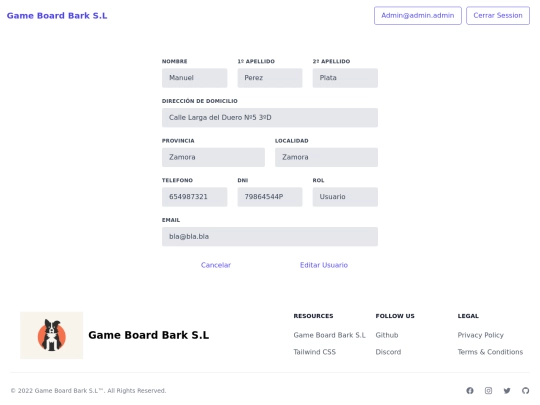The height and width of the screenshot is (405, 540).
Task: Click the DIRECCIÓN DE DOMICILIO label
Action: [200, 101]
